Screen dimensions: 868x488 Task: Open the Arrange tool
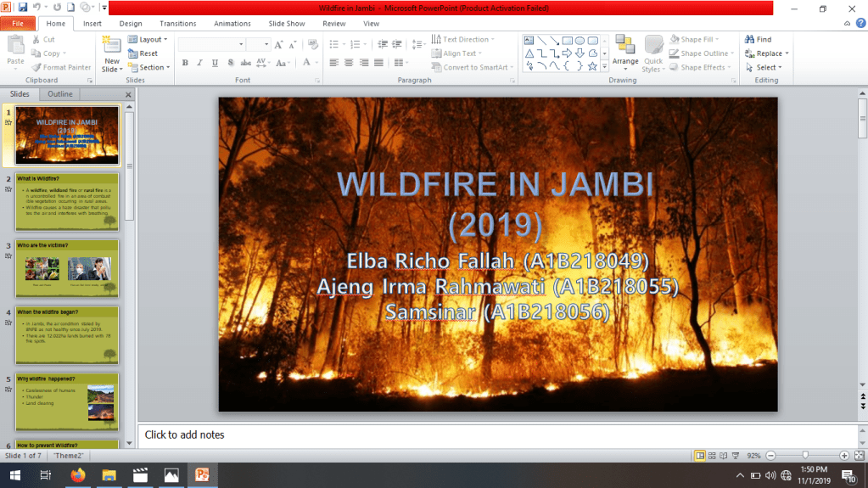click(x=625, y=53)
